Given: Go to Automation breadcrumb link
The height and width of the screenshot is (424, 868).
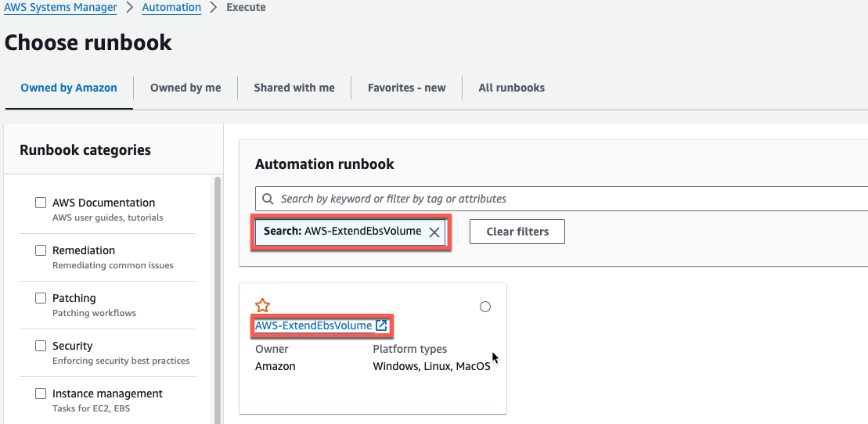Looking at the screenshot, I should [x=171, y=7].
